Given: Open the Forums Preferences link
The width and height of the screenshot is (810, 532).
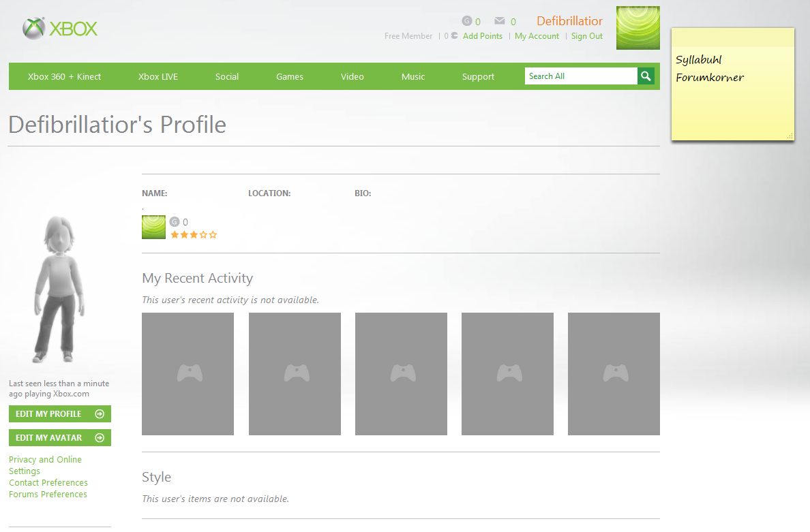Looking at the screenshot, I should 48,495.
